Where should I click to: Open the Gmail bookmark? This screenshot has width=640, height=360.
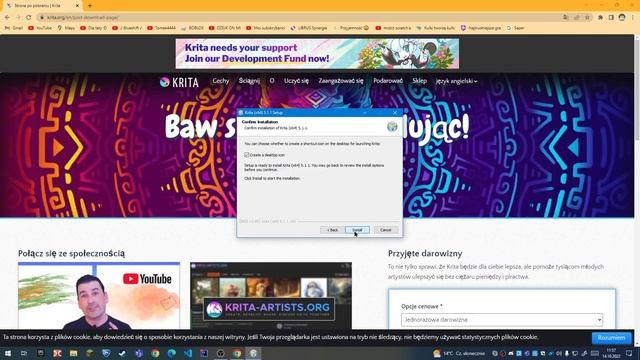point(14,28)
